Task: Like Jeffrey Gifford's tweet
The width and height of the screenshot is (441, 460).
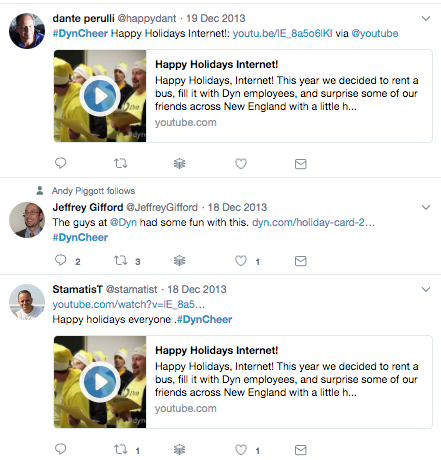Action: pyautogui.click(x=241, y=261)
